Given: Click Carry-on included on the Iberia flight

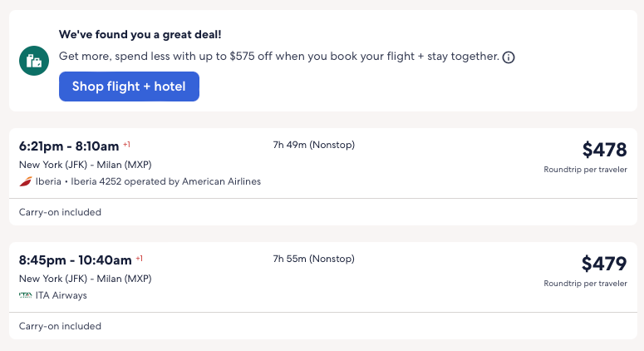Looking at the screenshot, I should tap(60, 212).
